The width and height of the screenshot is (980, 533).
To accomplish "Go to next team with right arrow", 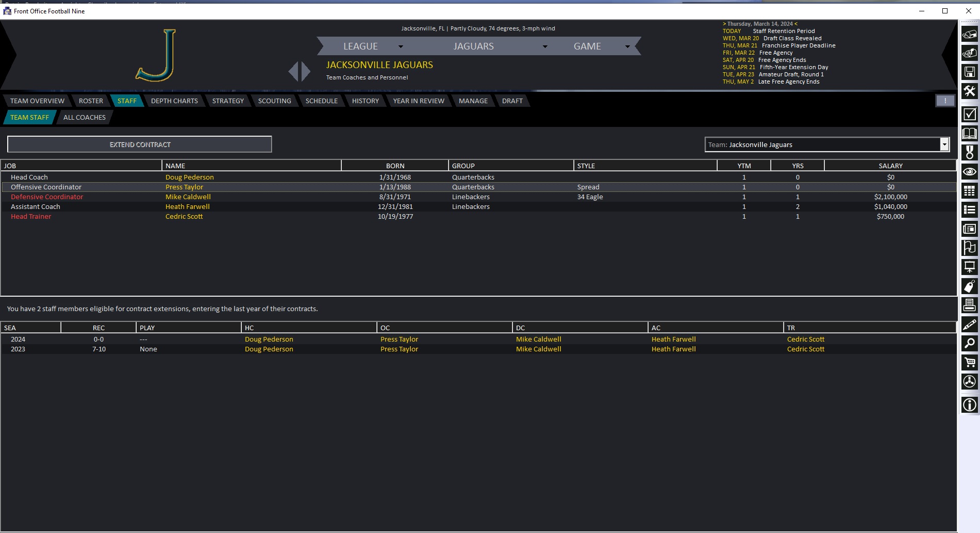I will pos(306,71).
